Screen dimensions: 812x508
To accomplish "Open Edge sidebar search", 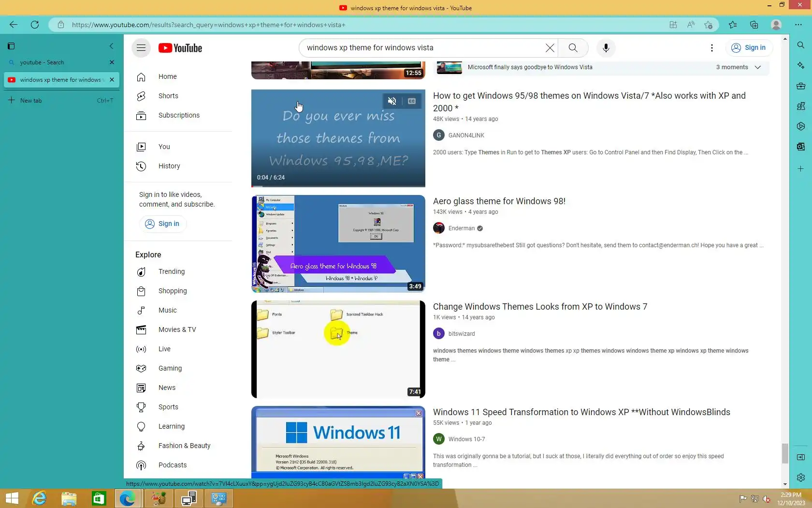I will coord(801,45).
